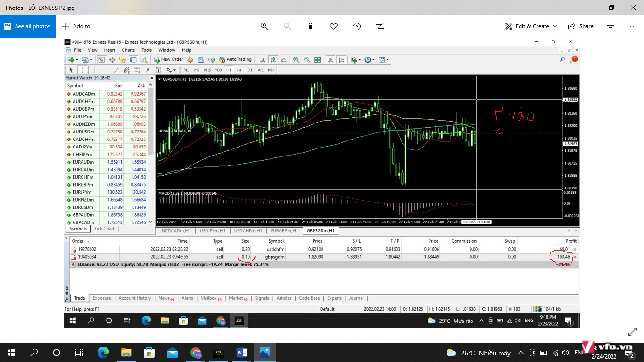
Task: Open the Tick Chart tab in Market Watch
Action: tap(104, 229)
